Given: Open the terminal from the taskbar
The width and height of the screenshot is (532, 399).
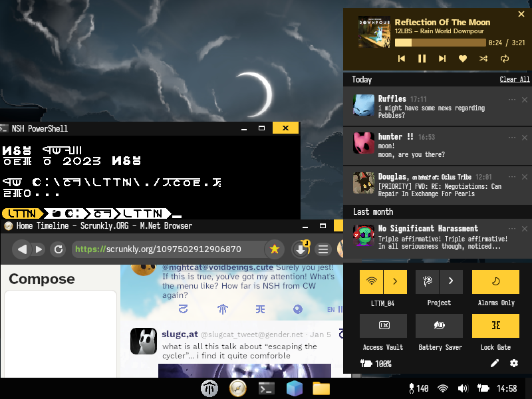Looking at the screenshot, I should tap(267, 388).
